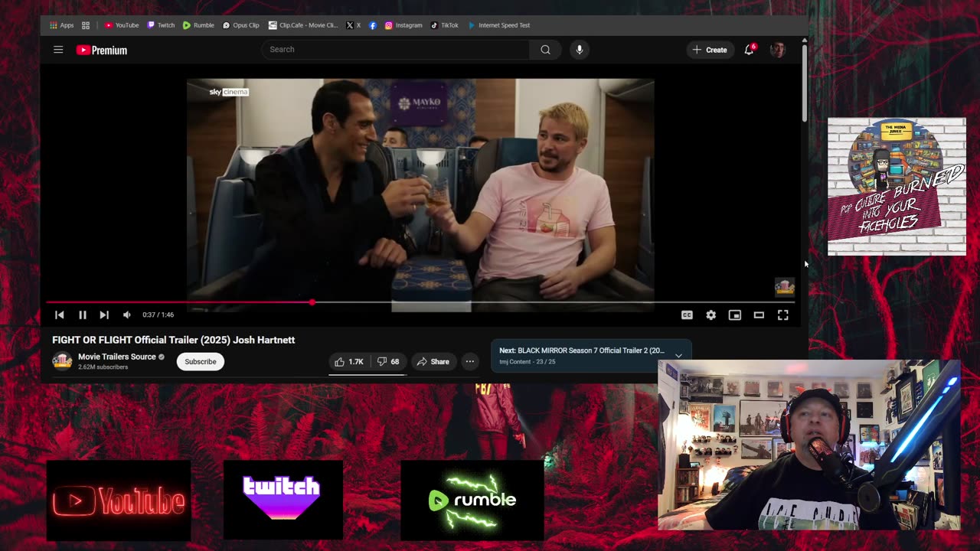Screen dimensions: 980x551
Task: Enable miniplayer mode
Action: pyautogui.click(x=735, y=315)
